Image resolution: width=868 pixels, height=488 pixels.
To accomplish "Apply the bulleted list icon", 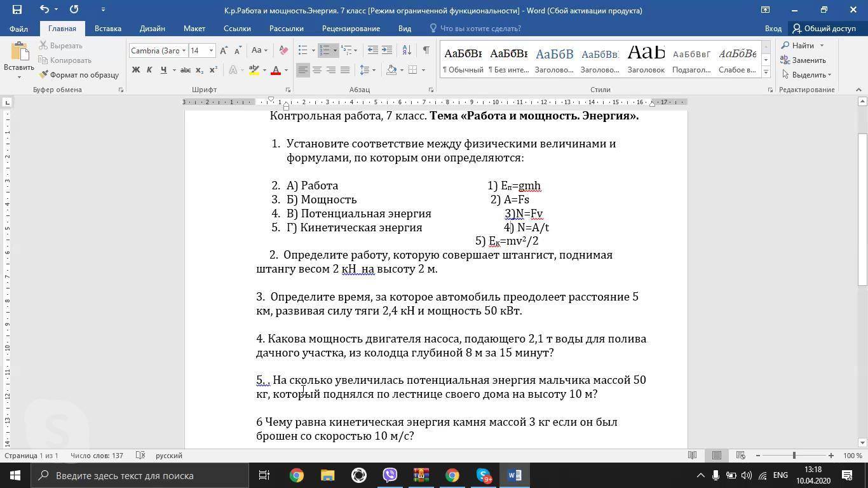I will [x=303, y=50].
